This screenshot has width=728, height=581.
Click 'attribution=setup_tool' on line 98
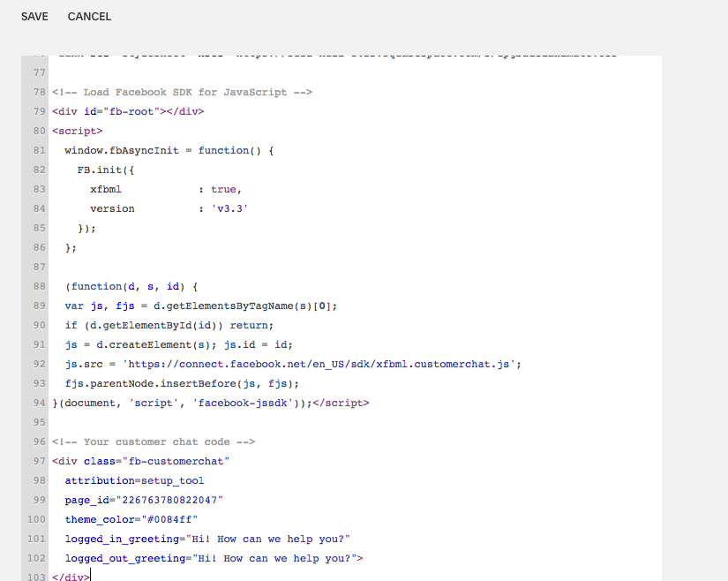coord(134,481)
